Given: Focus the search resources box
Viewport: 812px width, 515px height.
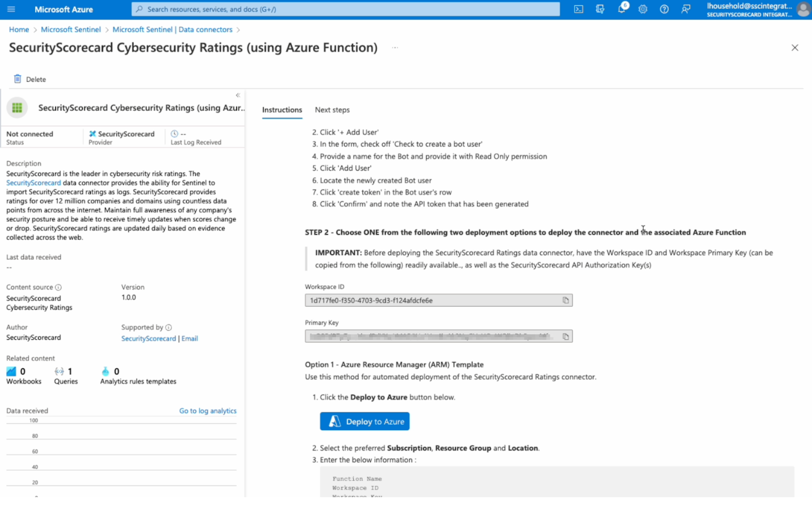Looking at the screenshot, I should [x=346, y=9].
